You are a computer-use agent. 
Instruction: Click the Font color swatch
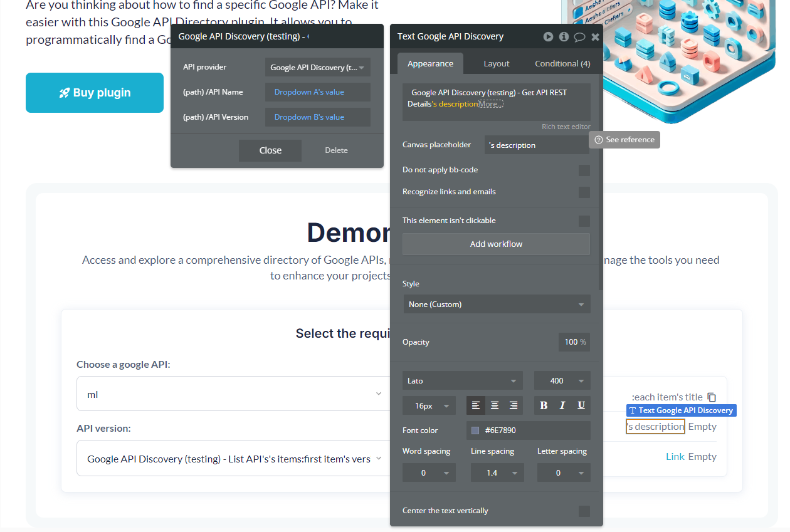point(475,430)
